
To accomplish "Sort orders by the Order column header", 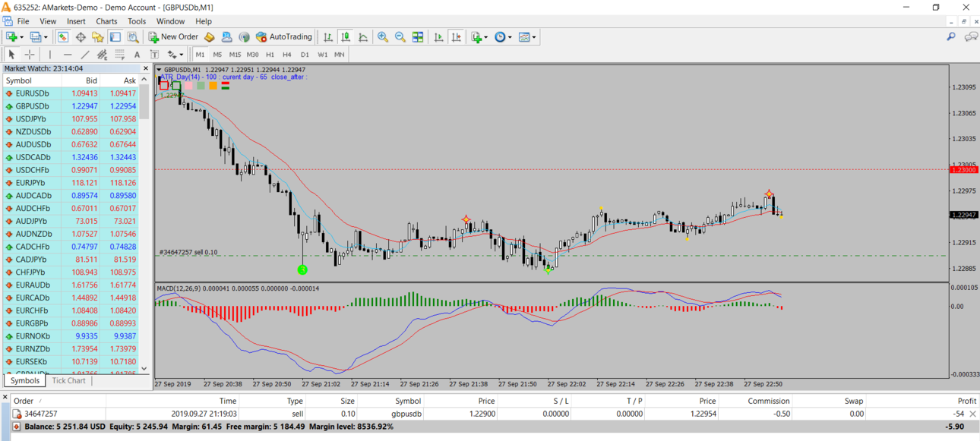I will [24, 401].
